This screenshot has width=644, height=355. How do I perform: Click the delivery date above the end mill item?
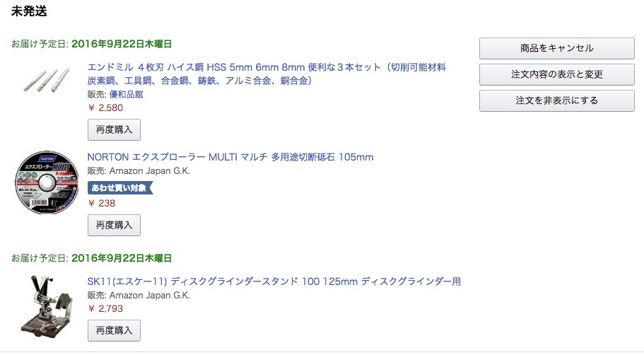(x=122, y=44)
